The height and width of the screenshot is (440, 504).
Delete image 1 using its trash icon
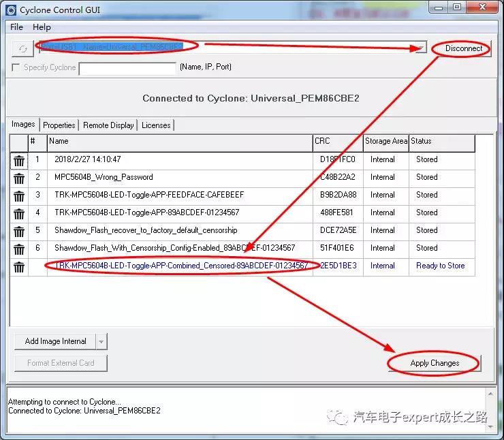coord(19,160)
